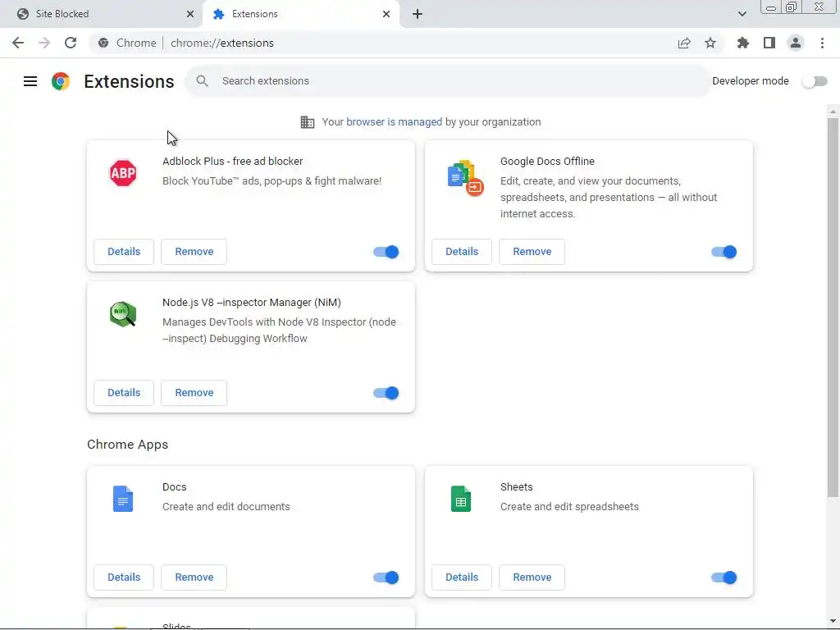Open the Extensions puzzle icon in toolbar
This screenshot has height=630, width=840.
[x=743, y=43]
